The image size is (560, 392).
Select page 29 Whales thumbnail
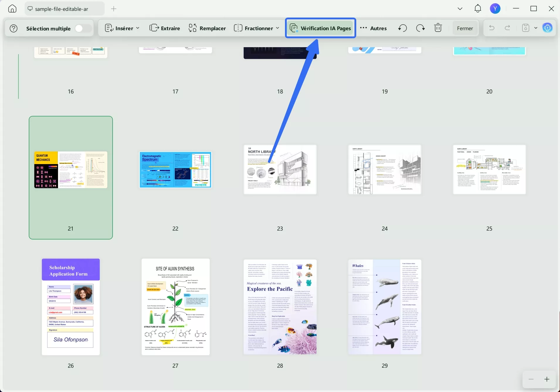(385, 307)
